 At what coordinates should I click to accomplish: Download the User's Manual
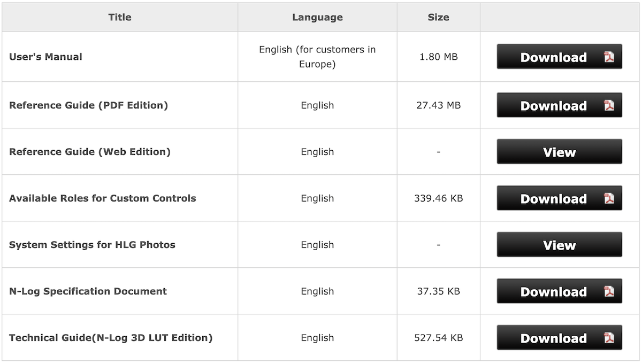click(x=553, y=57)
